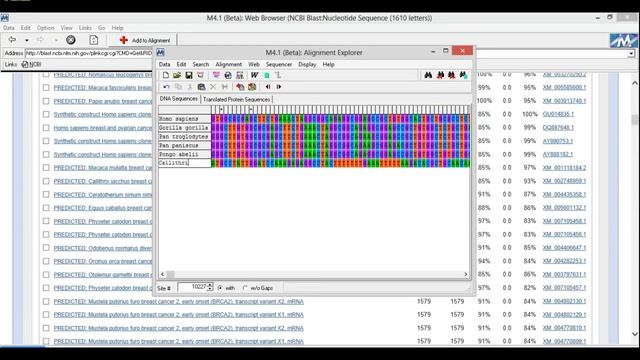Screen dimensions: 640x360
Task: Open accession link XM_003913740.1
Action: pos(564,101)
